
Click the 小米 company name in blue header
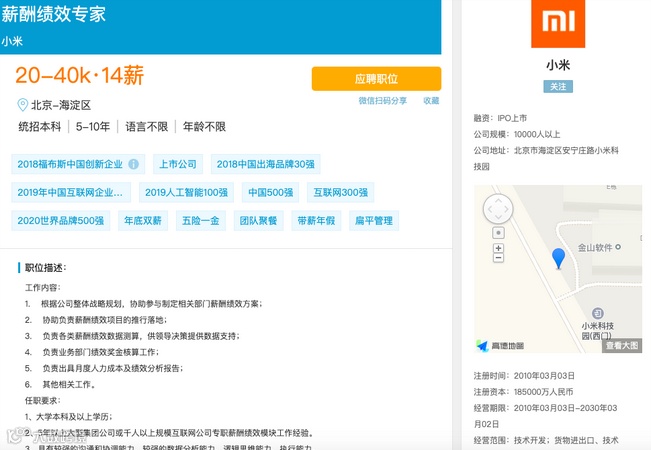[12, 41]
